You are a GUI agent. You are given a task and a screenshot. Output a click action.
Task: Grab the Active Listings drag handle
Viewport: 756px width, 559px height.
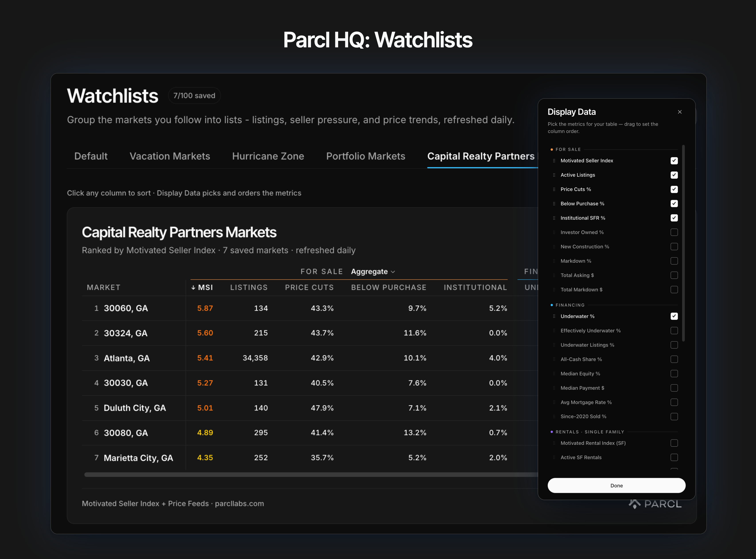click(x=554, y=175)
